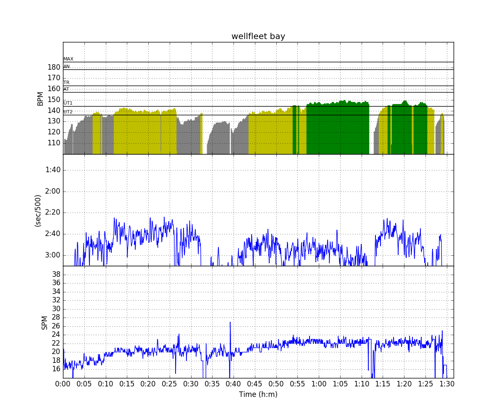Click the 0:00 time tick label
This screenshot has width=504, height=420.
pos(63,383)
